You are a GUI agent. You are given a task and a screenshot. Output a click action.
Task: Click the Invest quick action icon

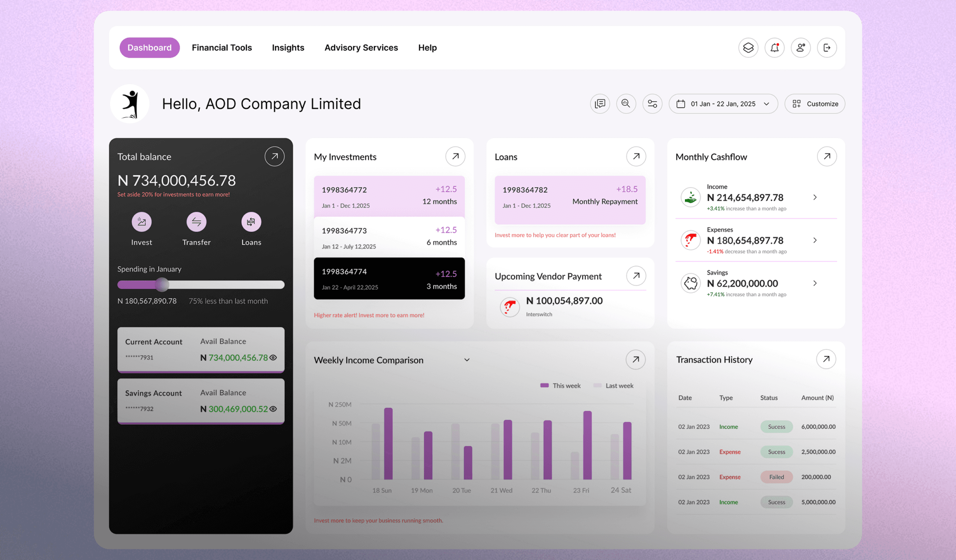pos(142,222)
